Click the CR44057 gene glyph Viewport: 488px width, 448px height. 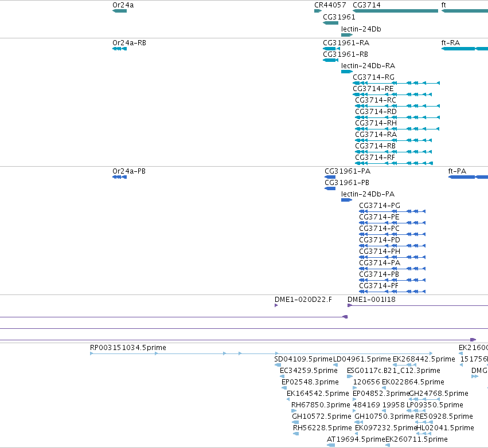pyautogui.click(x=318, y=11)
